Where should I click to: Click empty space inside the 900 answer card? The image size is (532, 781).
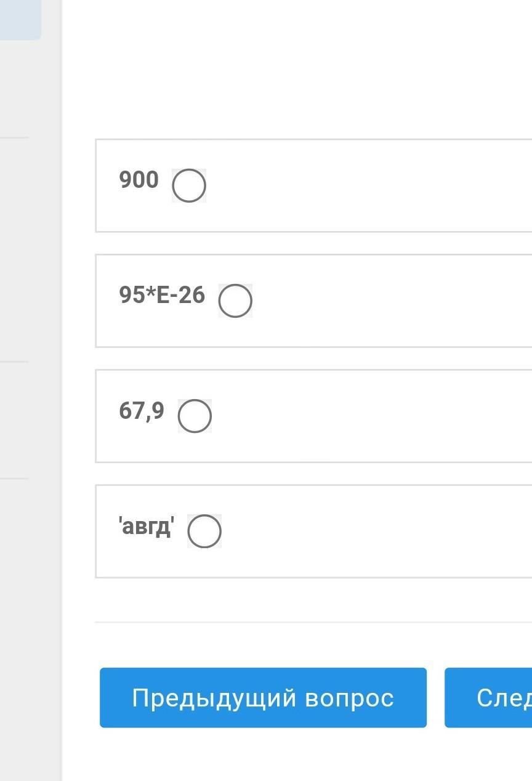click(x=369, y=186)
